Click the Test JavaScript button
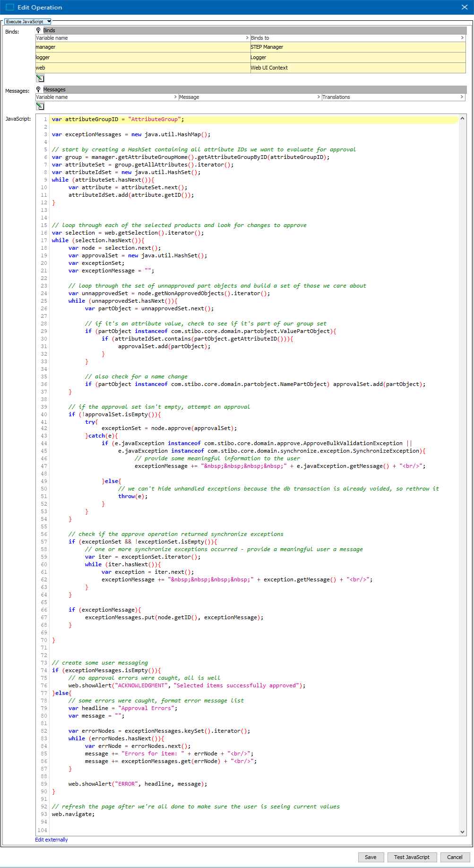 click(412, 857)
